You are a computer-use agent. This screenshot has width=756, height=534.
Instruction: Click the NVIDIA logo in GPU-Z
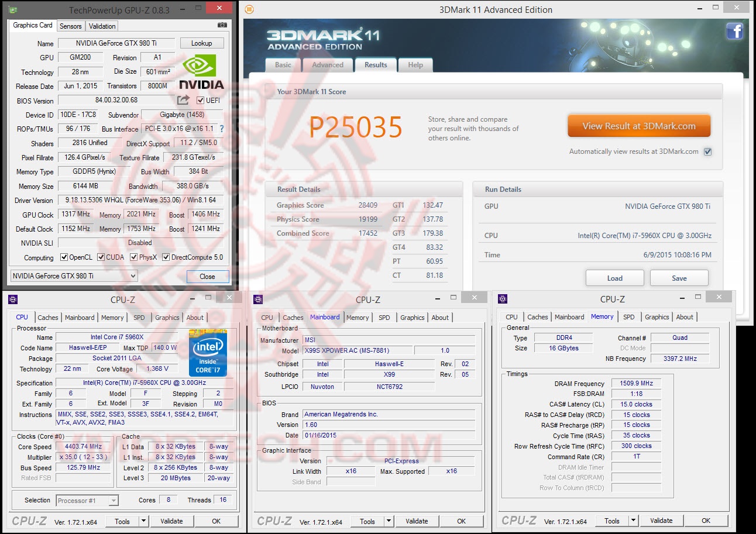tap(201, 72)
